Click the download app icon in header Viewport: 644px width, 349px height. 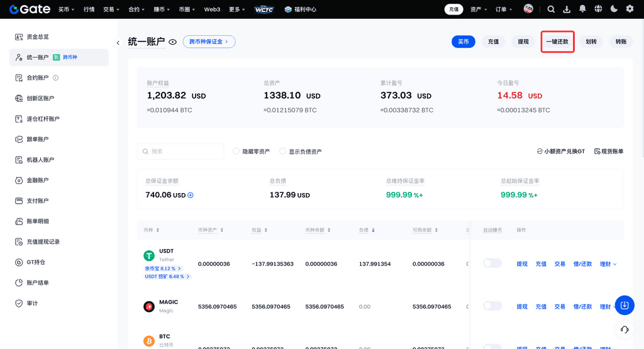click(567, 9)
